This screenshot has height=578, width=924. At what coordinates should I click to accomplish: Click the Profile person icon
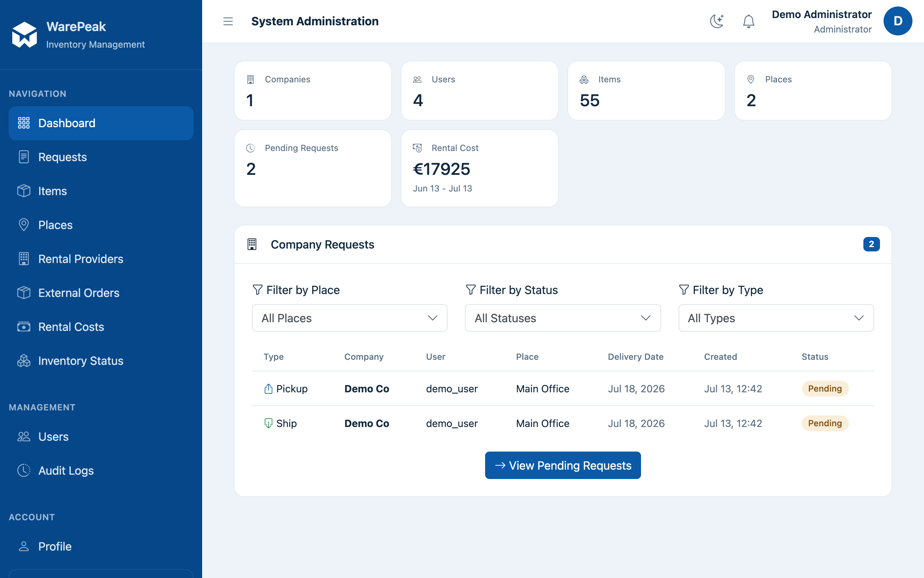pos(24,546)
